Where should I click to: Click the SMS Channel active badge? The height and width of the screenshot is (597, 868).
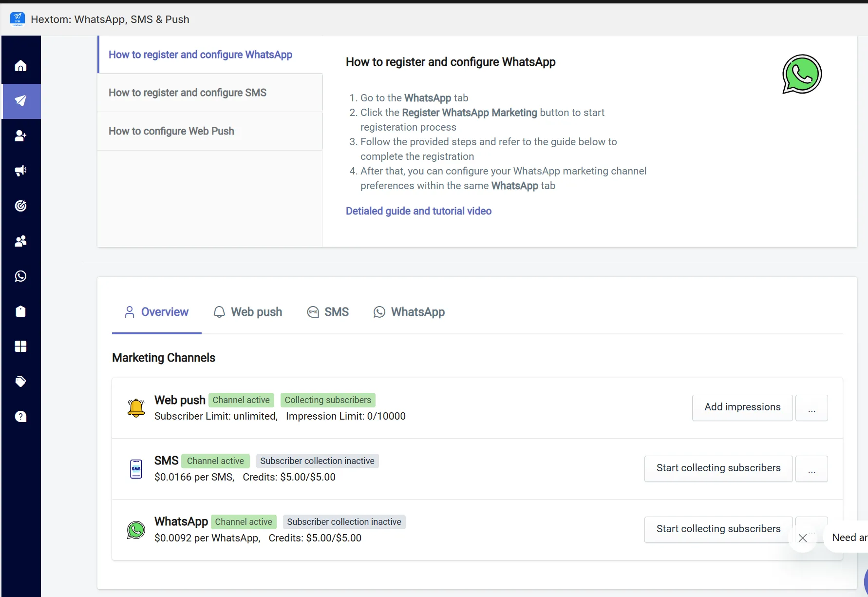pyautogui.click(x=215, y=461)
